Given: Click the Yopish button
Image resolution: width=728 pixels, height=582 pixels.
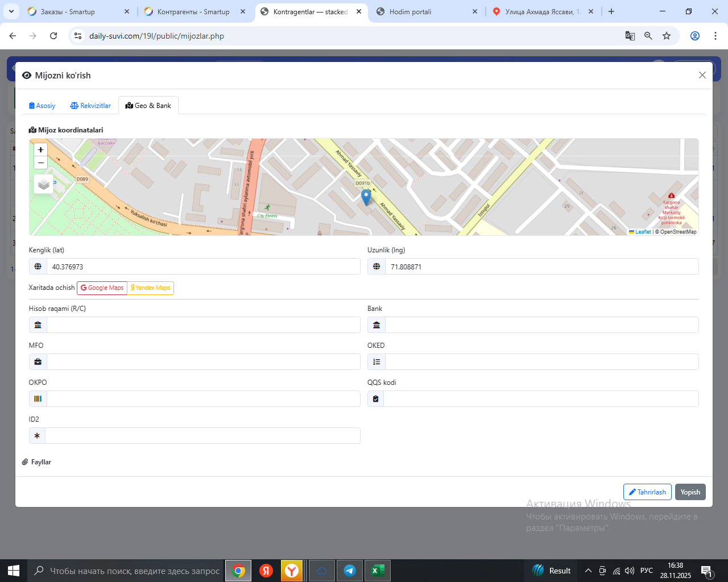Looking at the screenshot, I should [690, 492].
